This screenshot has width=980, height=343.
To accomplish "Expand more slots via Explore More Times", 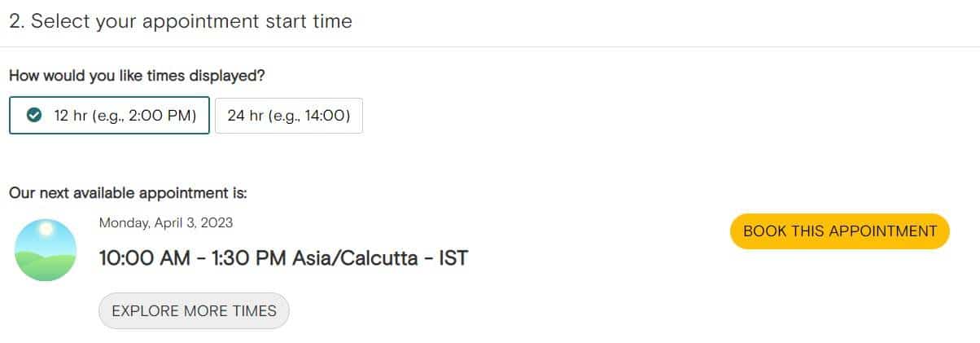I will click(194, 310).
